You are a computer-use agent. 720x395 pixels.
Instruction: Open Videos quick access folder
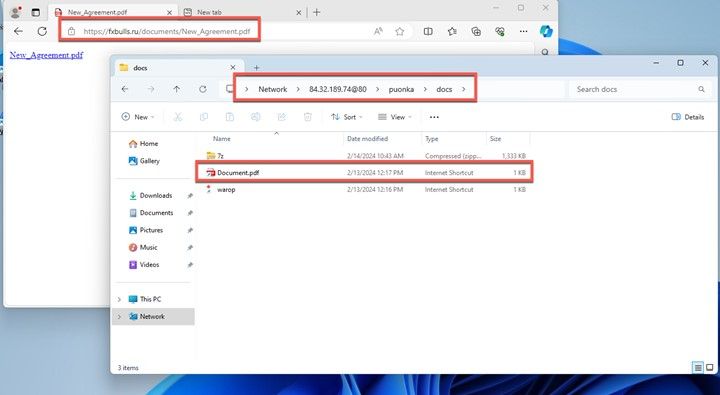pos(144,265)
